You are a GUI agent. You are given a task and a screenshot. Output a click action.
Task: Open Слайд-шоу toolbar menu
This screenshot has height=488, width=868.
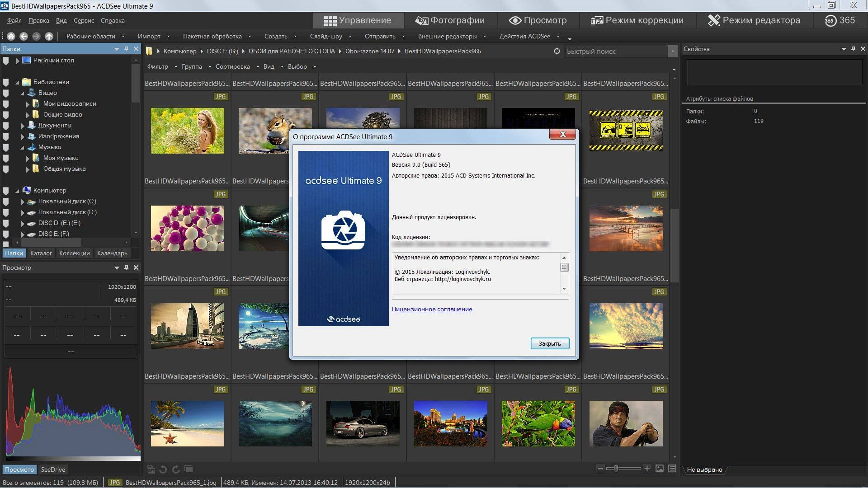tap(330, 36)
